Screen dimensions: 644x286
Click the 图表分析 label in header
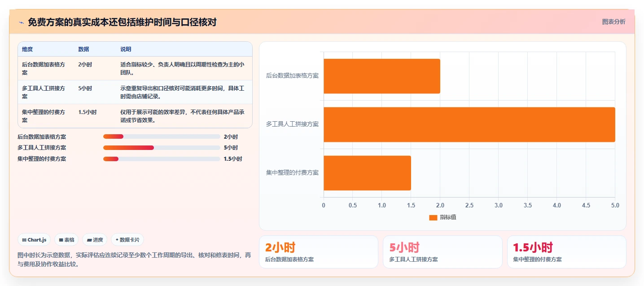613,22
